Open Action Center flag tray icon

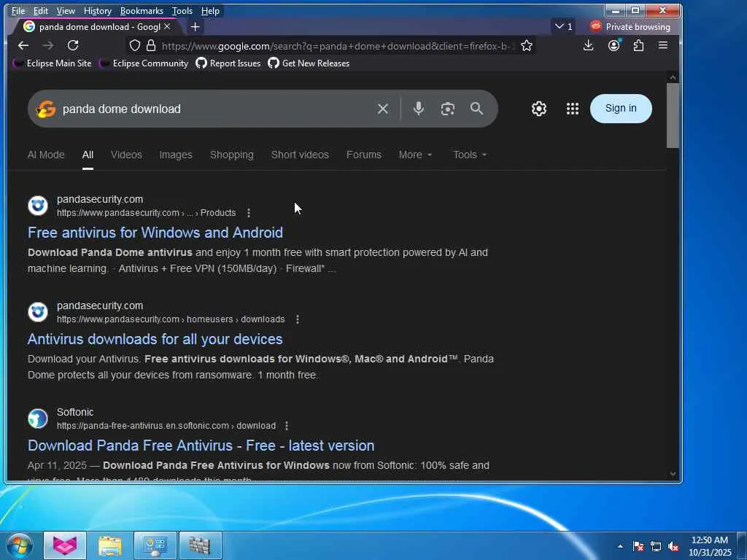point(638,546)
